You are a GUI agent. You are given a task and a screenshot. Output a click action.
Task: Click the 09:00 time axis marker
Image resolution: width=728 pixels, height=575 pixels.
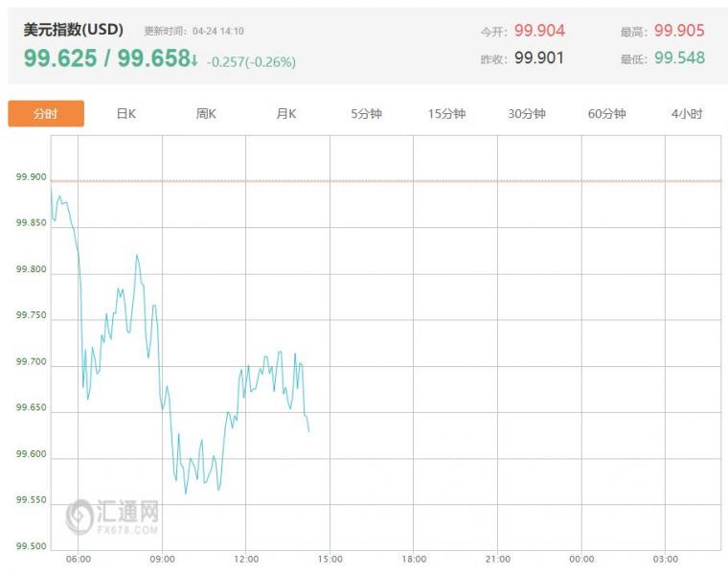click(163, 560)
